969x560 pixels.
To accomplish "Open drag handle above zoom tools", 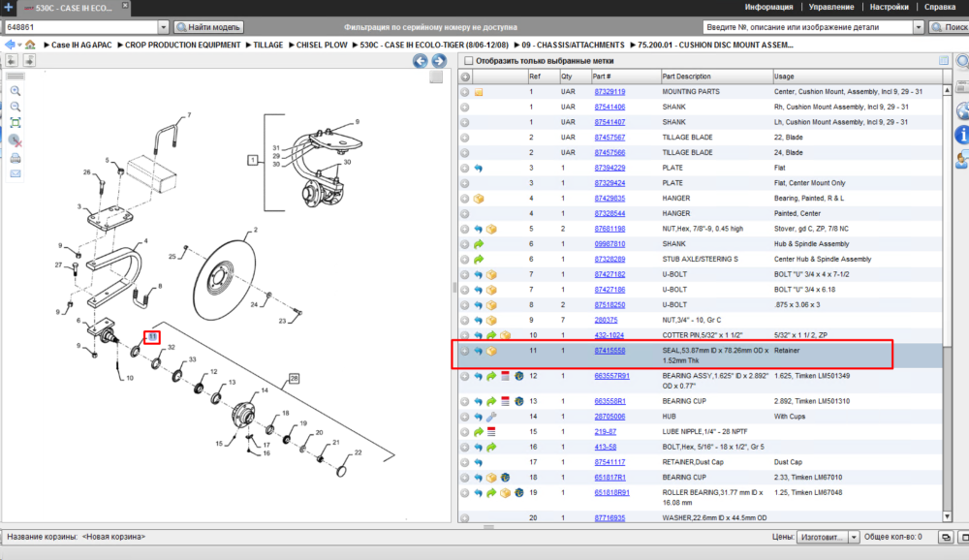I will 16,76.
